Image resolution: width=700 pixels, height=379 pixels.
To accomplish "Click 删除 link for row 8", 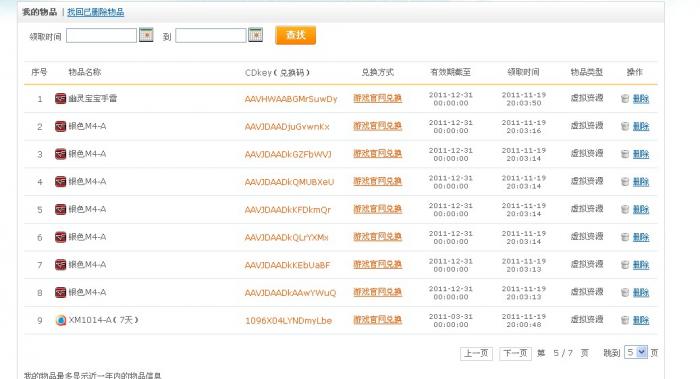I will click(641, 292).
